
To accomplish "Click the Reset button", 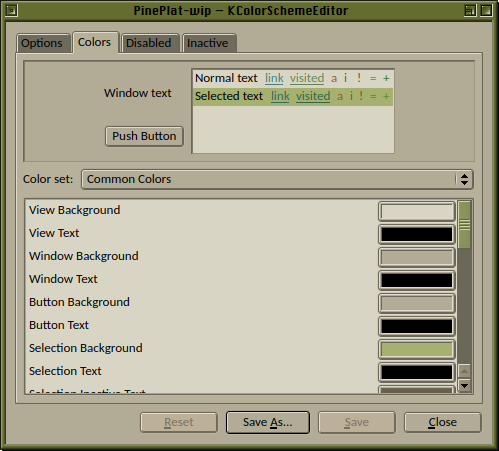I will click(x=179, y=422).
